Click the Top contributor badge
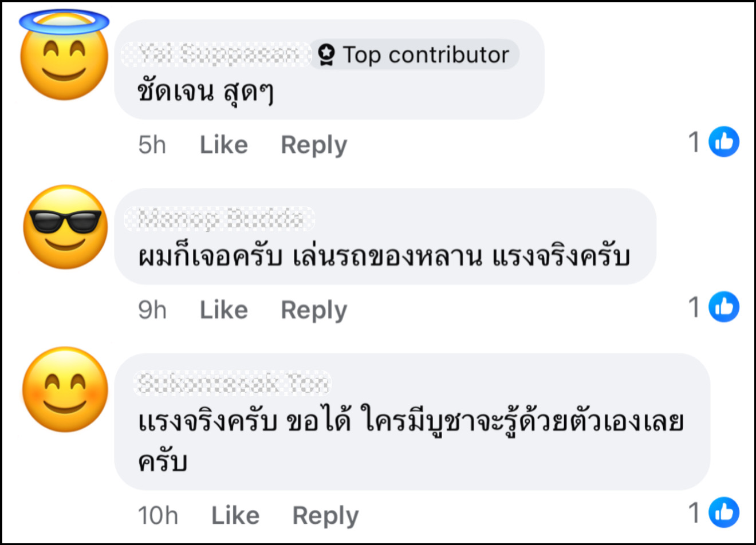 pyautogui.click(x=415, y=55)
